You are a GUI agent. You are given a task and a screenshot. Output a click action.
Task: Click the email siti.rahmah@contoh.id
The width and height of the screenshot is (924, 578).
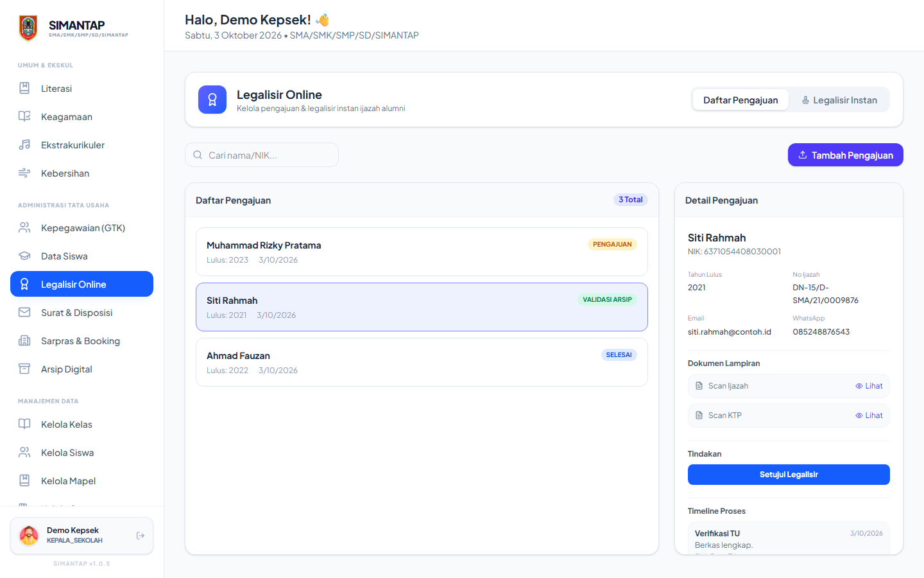[x=730, y=332]
